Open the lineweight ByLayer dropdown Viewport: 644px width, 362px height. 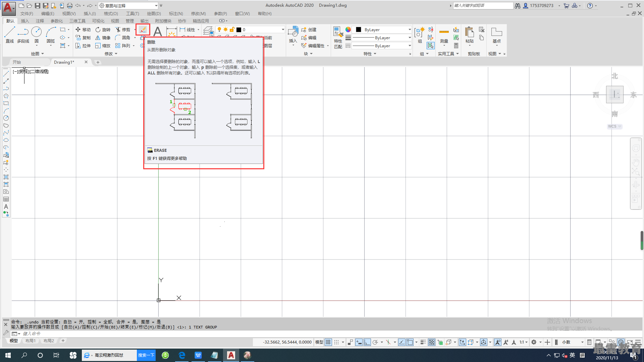[x=382, y=38]
